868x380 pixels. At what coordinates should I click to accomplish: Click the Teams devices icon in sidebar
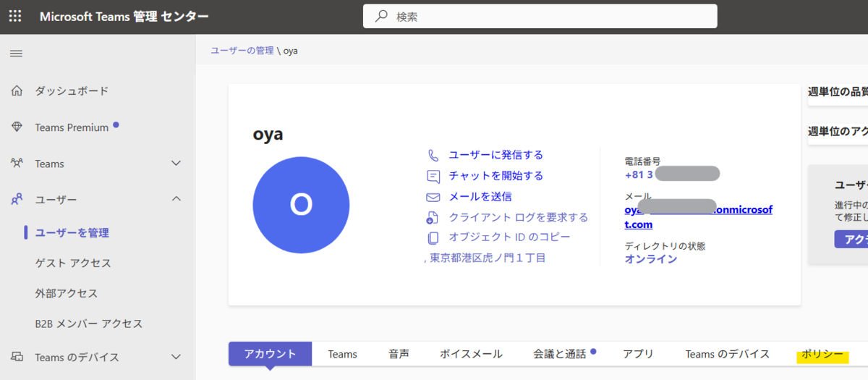pos(17,357)
